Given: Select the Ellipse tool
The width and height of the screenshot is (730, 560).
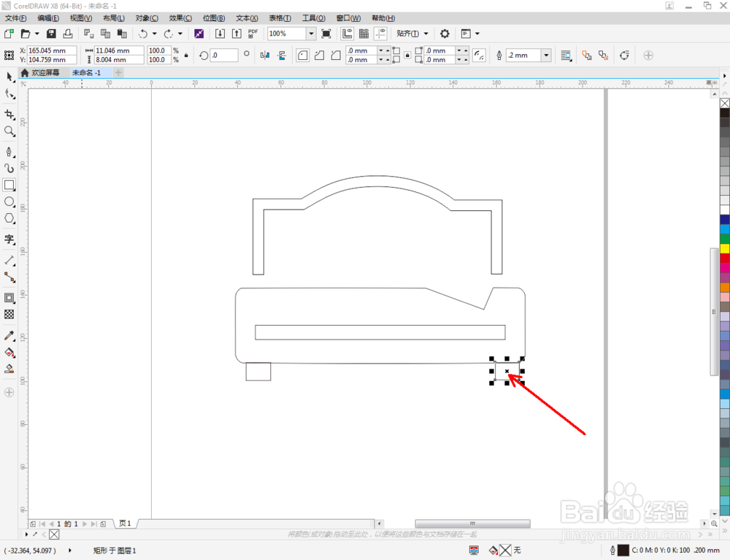Looking at the screenshot, I should point(9,202).
